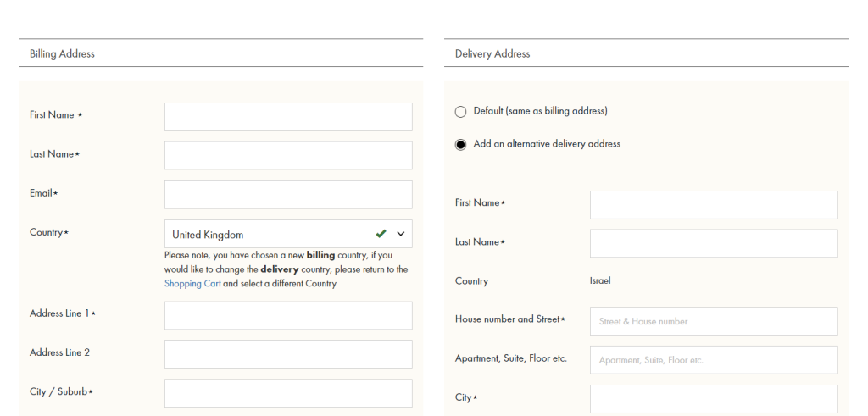Click the green checkmark in Country field

[381, 234]
